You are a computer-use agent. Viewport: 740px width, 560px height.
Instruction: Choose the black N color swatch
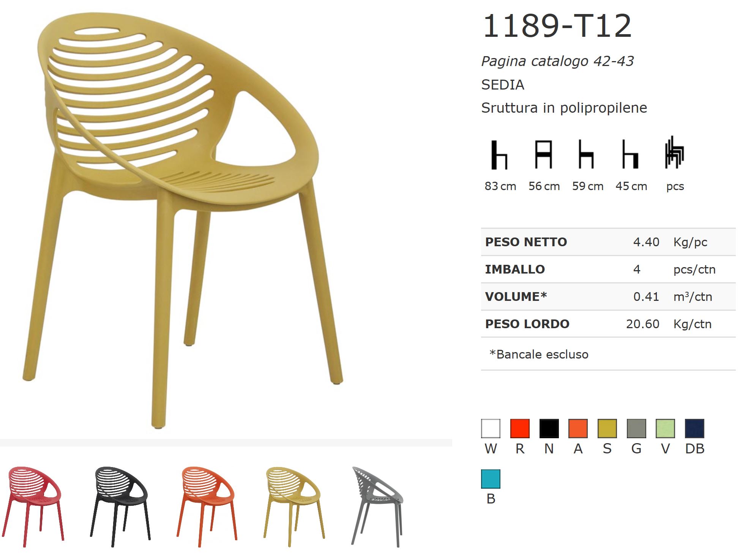pos(549,428)
